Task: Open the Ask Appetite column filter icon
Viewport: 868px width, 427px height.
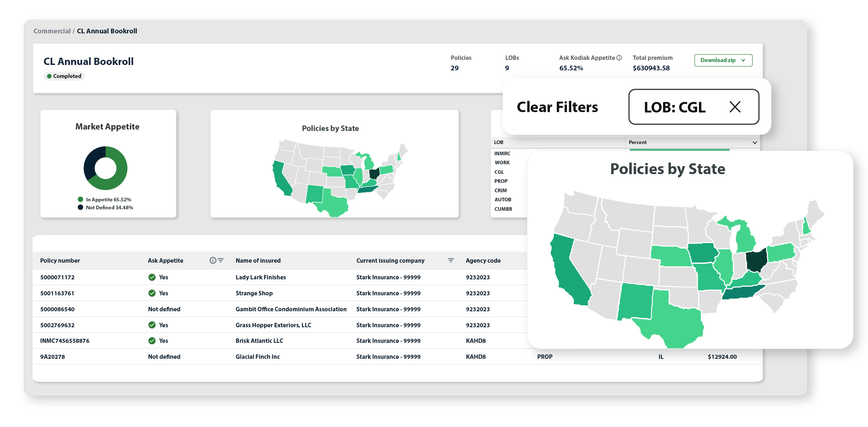Action: pyautogui.click(x=221, y=260)
